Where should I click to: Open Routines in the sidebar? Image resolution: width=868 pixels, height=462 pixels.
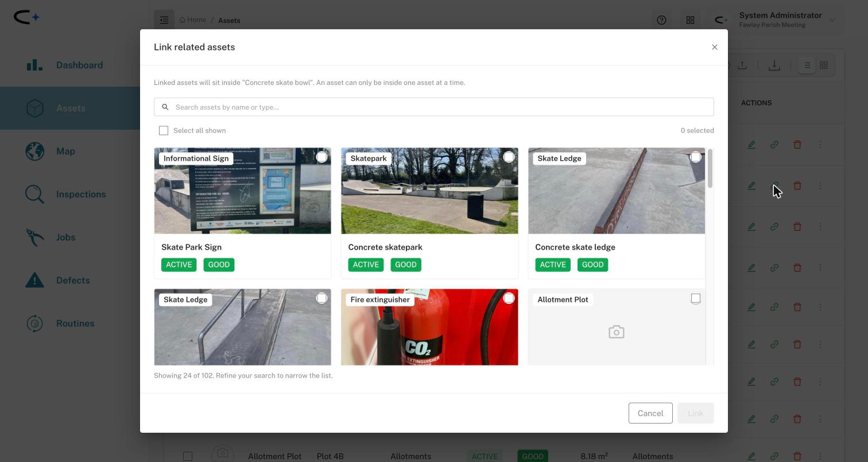pos(70,323)
